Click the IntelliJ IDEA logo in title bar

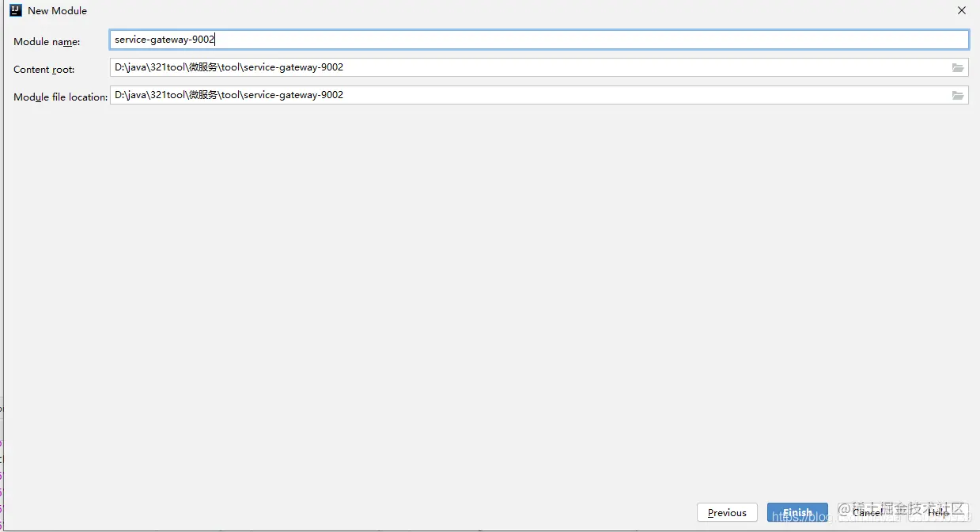[x=15, y=10]
